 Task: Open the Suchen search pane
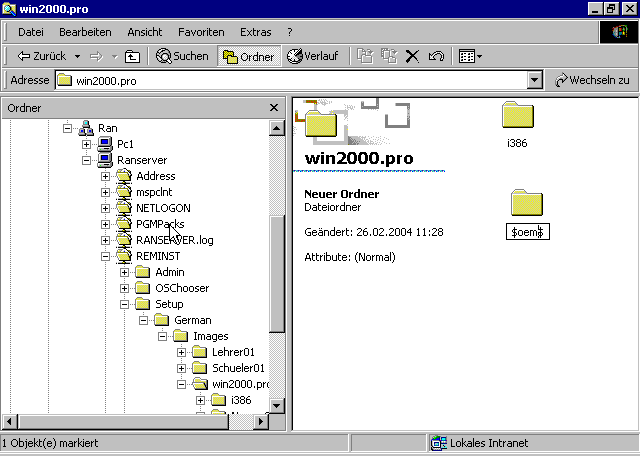pos(182,56)
